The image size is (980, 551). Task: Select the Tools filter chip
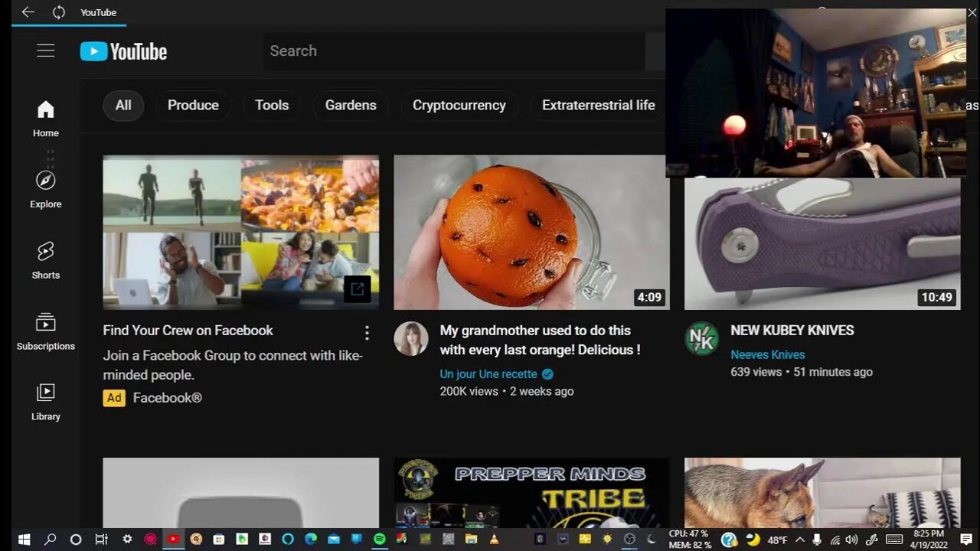272,106
